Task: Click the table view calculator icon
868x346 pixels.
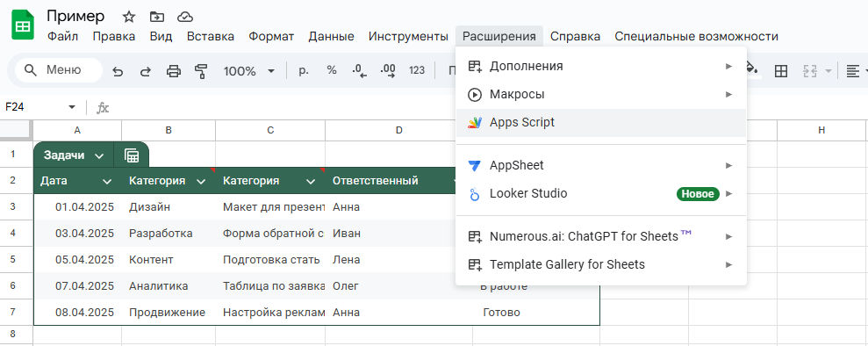Action: [131, 155]
